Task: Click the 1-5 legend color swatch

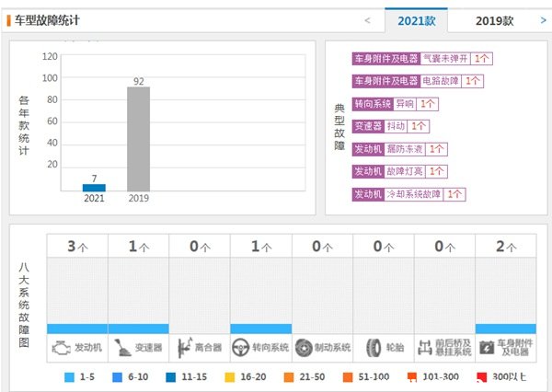Action: click(x=70, y=377)
